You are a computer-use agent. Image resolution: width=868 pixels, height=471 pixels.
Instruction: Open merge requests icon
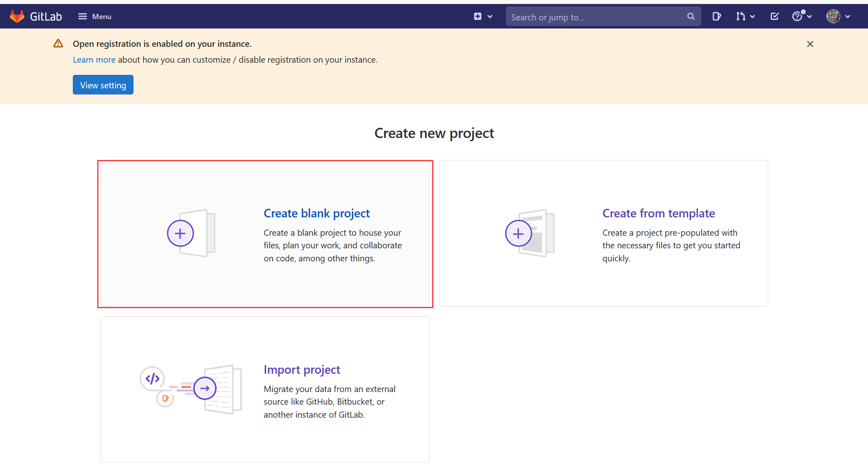click(x=741, y=16)
